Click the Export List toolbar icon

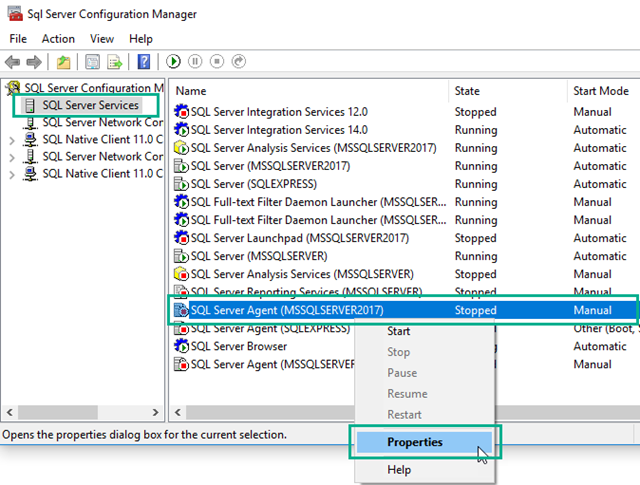(115, 62)
